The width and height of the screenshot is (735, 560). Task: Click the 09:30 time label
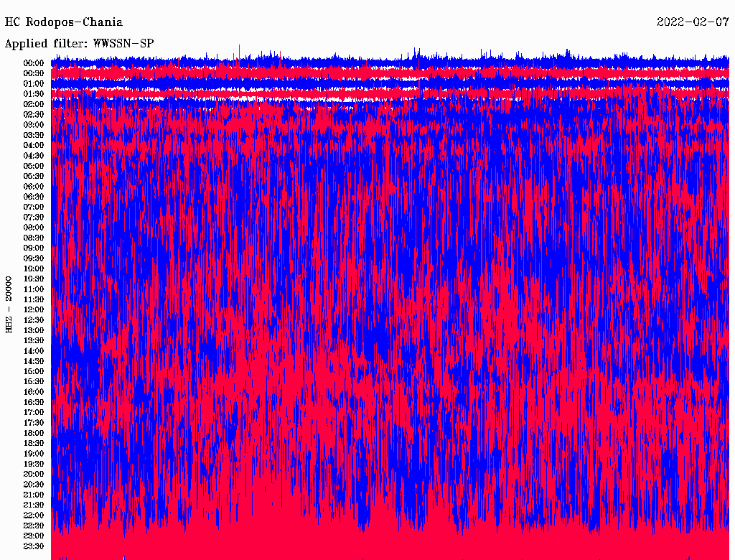click(x=34, y=258)
